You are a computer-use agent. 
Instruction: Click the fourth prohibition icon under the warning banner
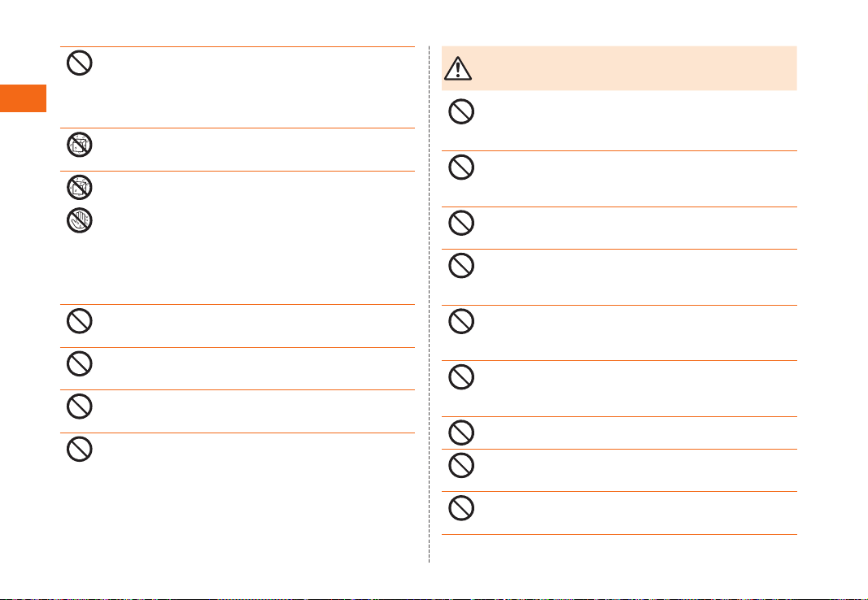[461, 265]
